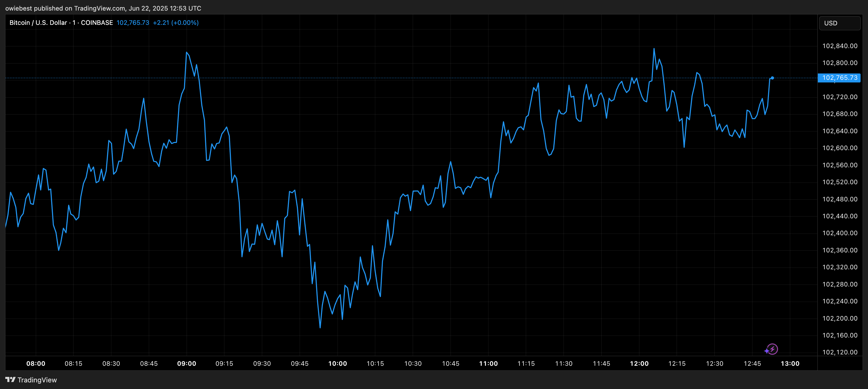Click the 12:00 time axis label
This screenshot has width=868, height=389.
639,363
